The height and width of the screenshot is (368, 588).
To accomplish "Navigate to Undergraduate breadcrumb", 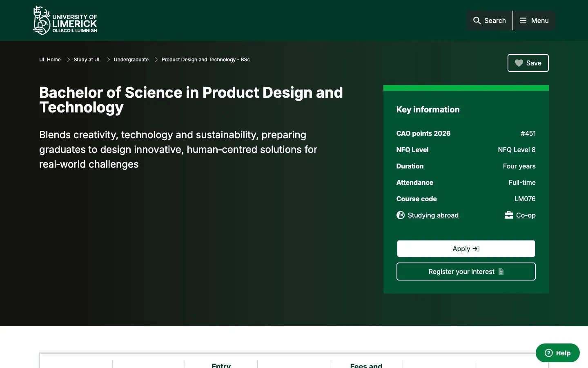I will point(131,60).
